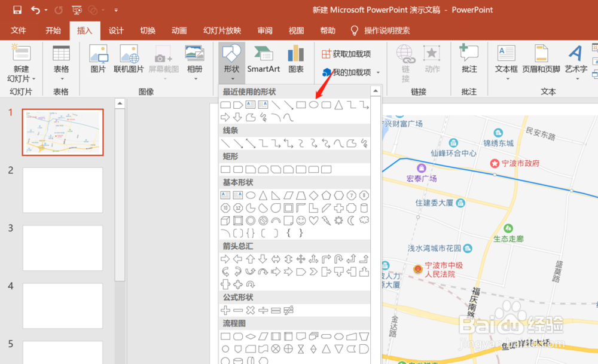Pick the no-symbol prohibited shape

(x=263, y=221)
